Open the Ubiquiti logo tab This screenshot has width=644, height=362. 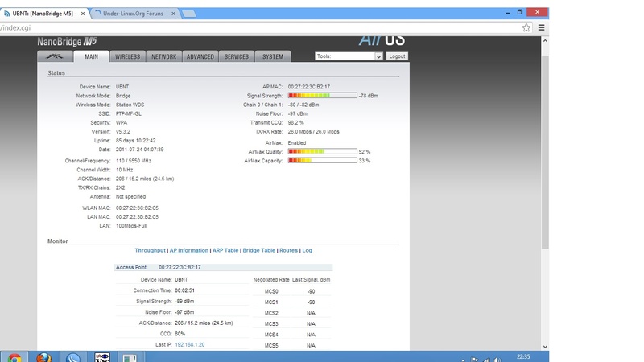click(x=55, y=56)
